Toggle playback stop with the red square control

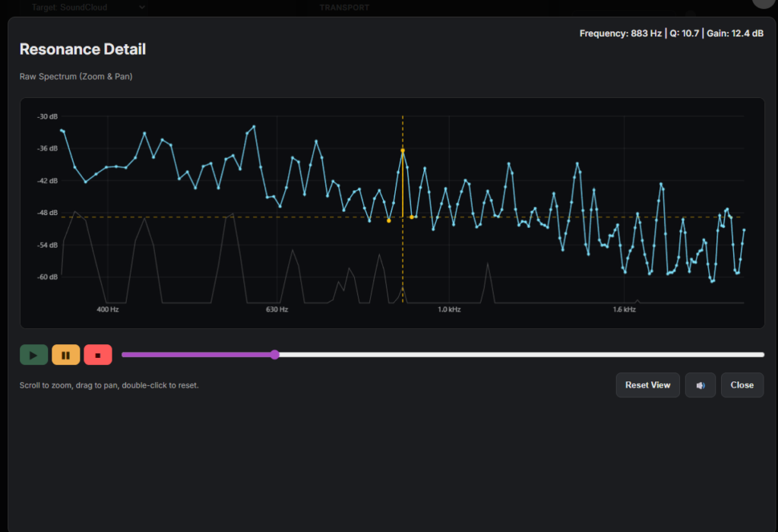coord(97,354)
